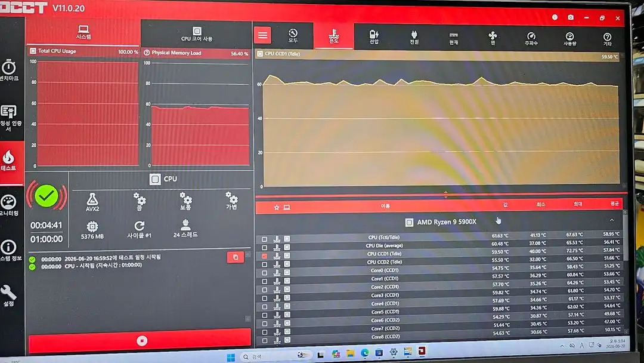Click the Core5 (CCD1) sensor name
Viewport: 644px width, 363px height.
385,312
